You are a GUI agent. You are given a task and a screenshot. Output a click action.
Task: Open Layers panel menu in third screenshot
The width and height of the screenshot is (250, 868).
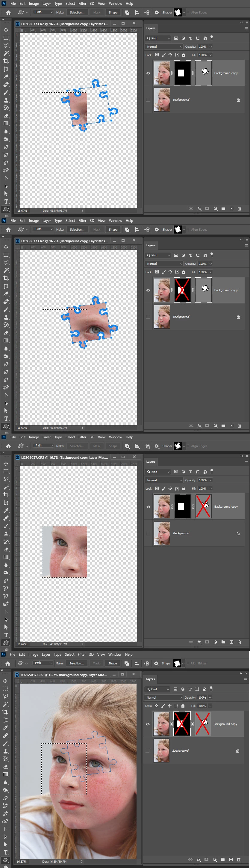(246, 462)
